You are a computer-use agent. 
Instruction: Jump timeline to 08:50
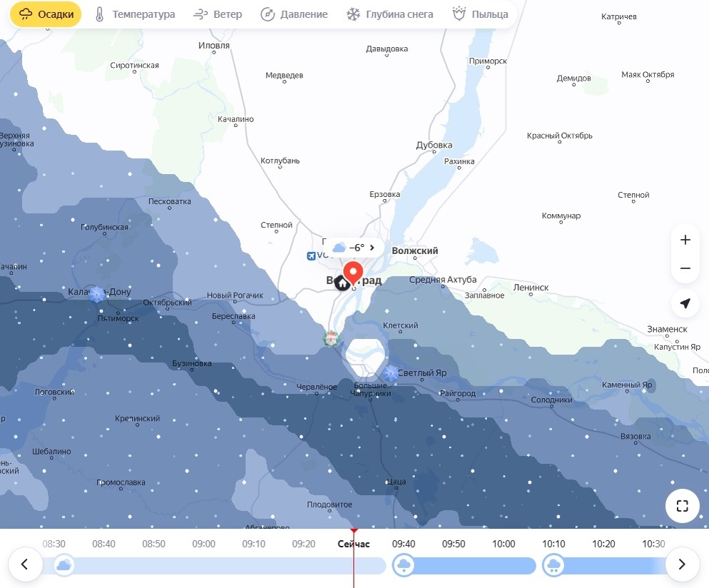click(154, 544)
